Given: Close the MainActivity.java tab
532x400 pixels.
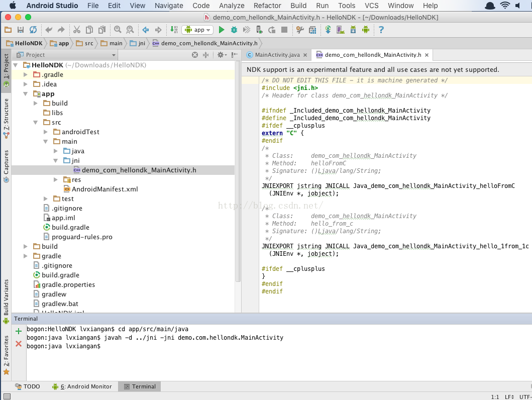Looking at the screenshot, I should pos(305,55).
